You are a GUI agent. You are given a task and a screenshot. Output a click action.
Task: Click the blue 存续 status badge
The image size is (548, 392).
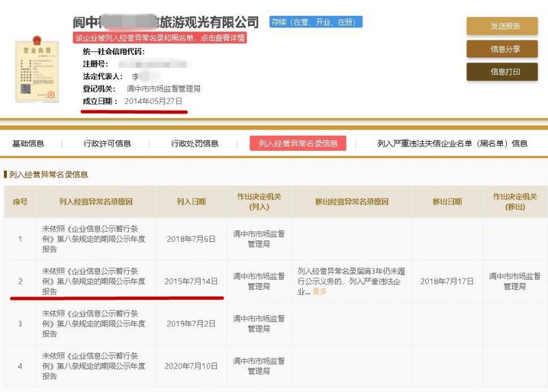click(316, 22)
